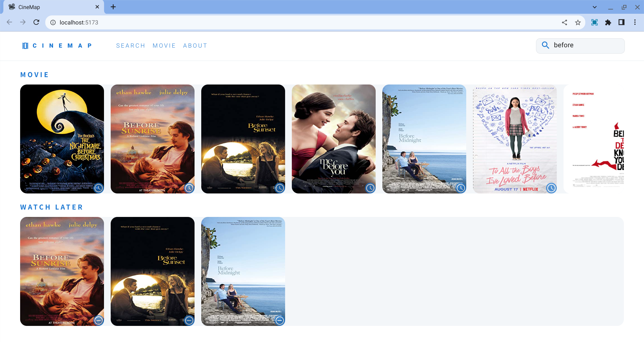Click the CineMap film logo icon

tap(25, 46)
